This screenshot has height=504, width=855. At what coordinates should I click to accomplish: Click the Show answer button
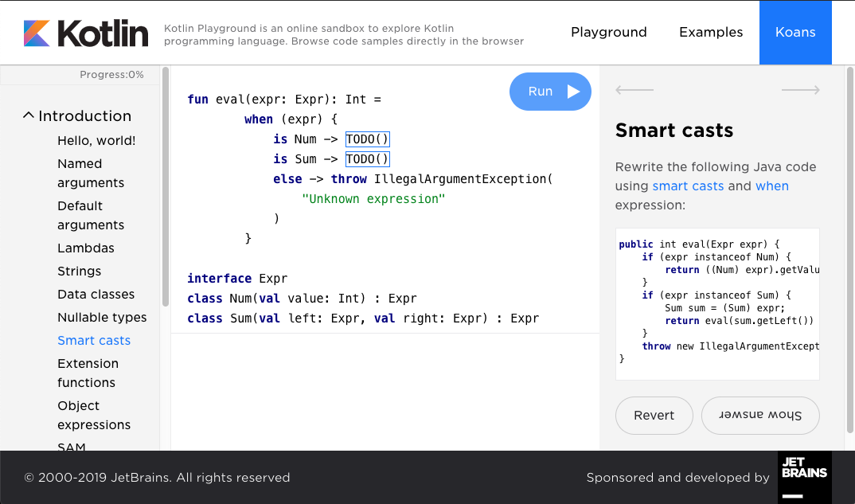pyautogui.click(x=760, y=416)
